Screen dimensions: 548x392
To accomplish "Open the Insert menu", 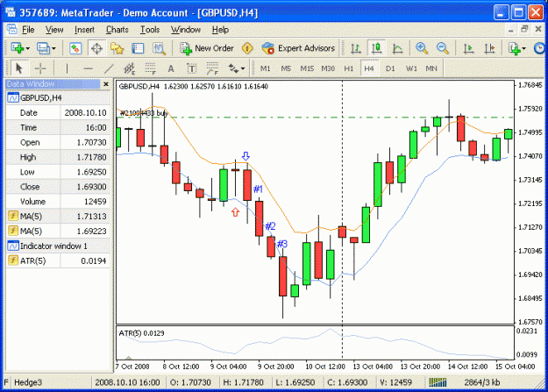I will click(84, 30).
